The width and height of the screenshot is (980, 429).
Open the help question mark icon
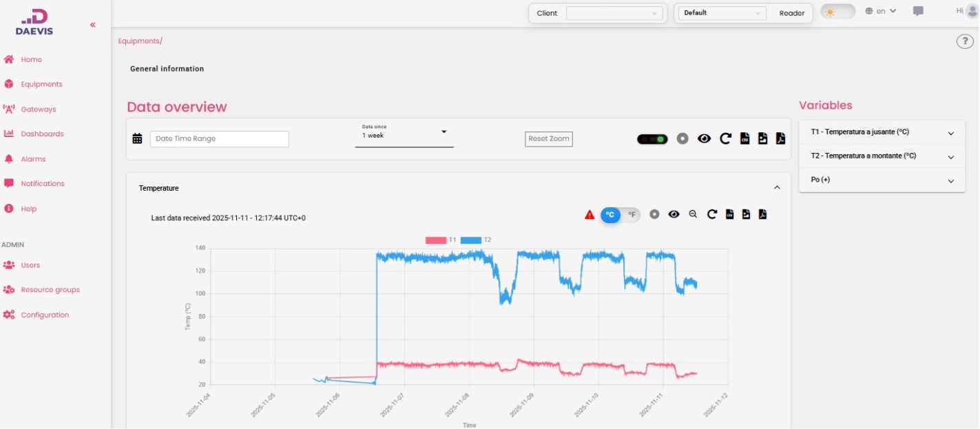click(x=965, y=41)
